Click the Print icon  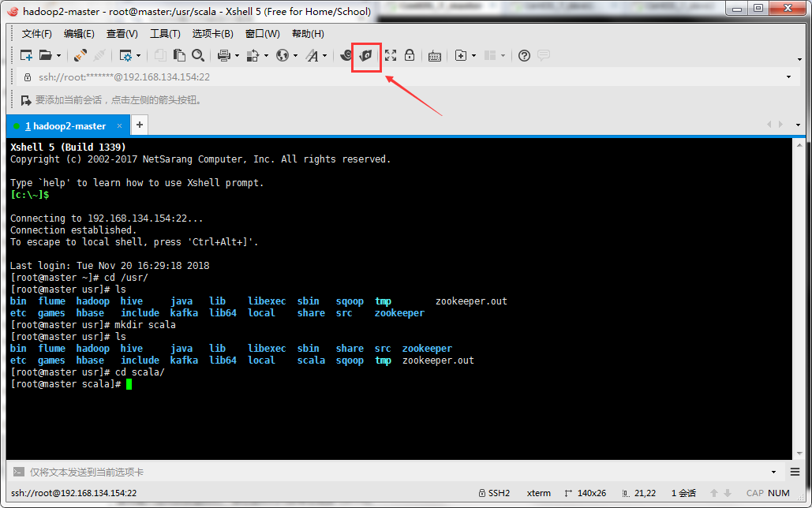224,55
